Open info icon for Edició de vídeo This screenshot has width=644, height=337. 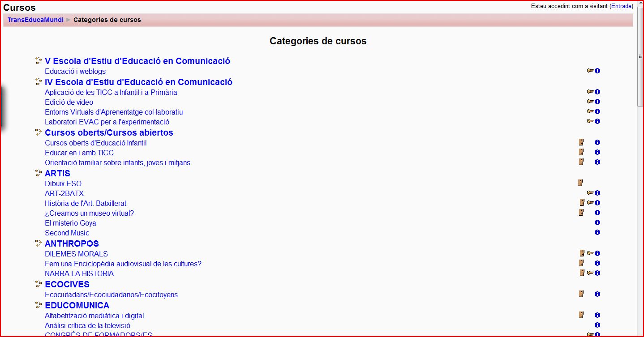coord(597,102)
